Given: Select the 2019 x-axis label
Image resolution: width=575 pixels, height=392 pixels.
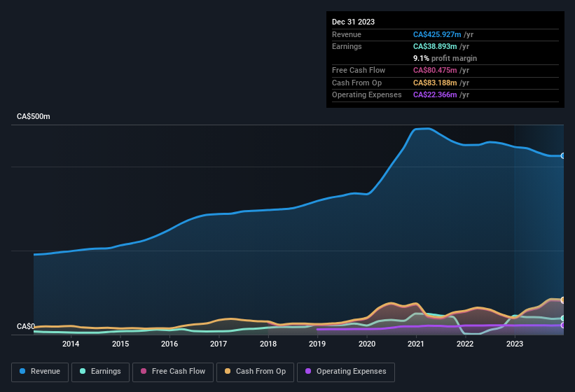Looking at the screenshot, I should point(317,344).
